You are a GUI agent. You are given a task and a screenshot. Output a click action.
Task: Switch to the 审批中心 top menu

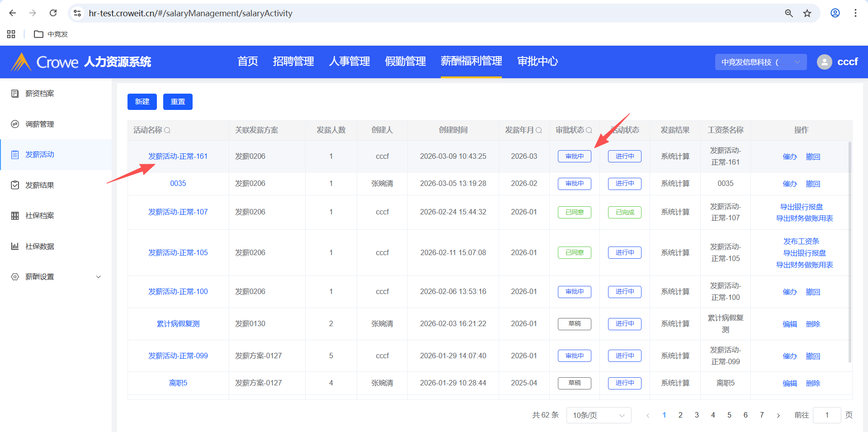(537, 62)
